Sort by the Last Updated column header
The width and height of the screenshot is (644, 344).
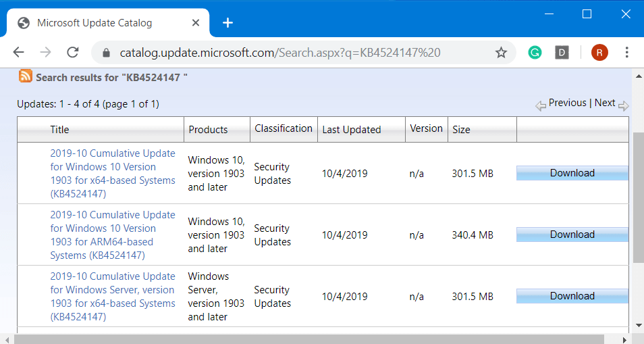coord(352,130)
